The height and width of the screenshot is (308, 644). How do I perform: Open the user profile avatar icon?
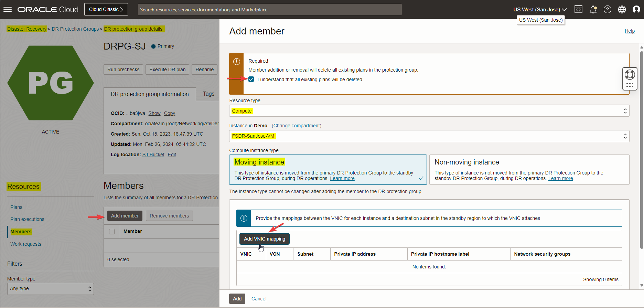636,9
